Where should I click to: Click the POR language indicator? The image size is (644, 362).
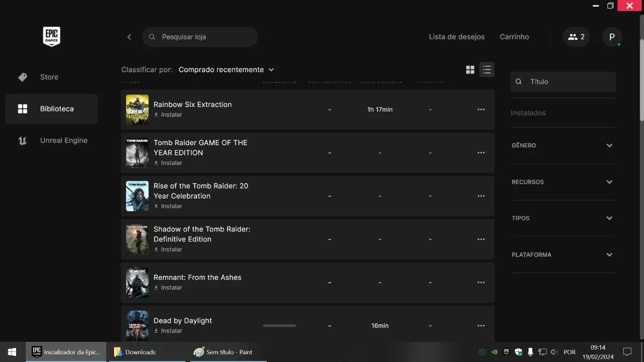[x=569, y=352]
